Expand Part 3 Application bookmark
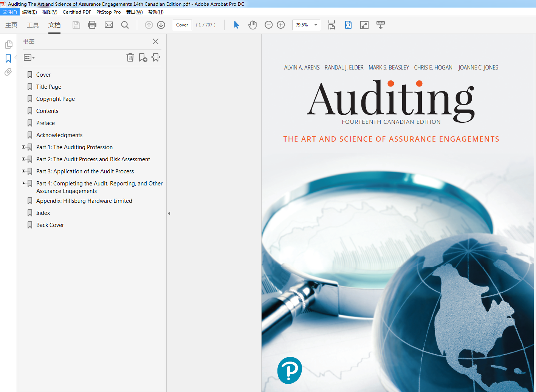This screenshot has width=536, height=392. click(x=23, y=171)
